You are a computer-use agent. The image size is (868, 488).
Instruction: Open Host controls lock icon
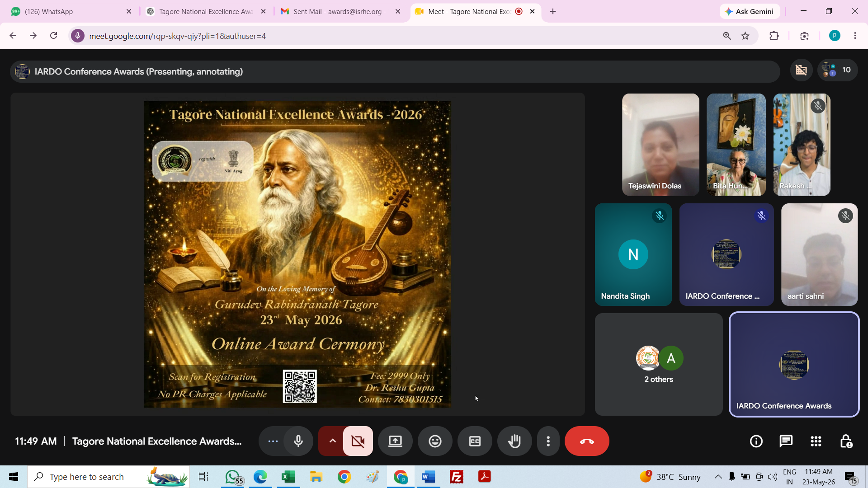[846, 441]
